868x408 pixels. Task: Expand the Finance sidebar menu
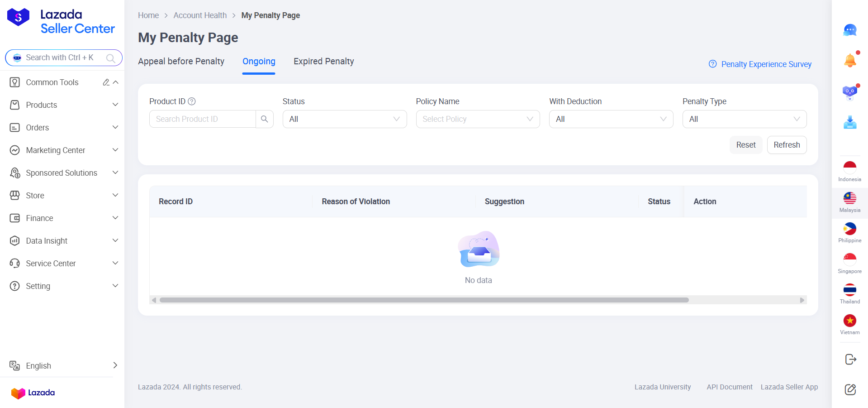click(x=63, y=218)
